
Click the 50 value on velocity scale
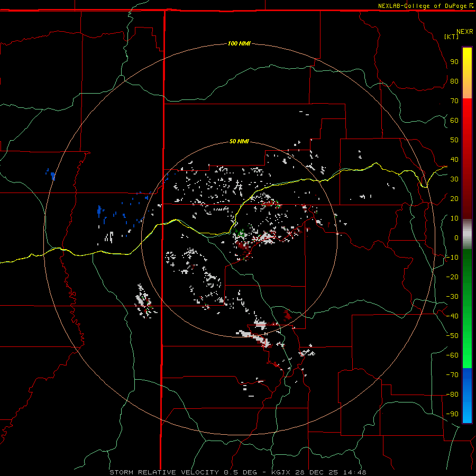454,140
